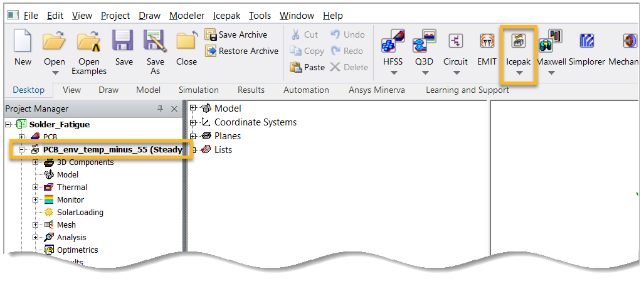Insert a Maxwell design
Screen dimensions: 644x291
coord(551,41)
